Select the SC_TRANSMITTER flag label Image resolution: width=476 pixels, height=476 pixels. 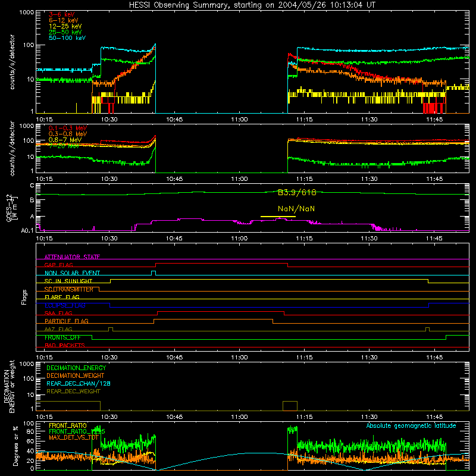(69, 289)
